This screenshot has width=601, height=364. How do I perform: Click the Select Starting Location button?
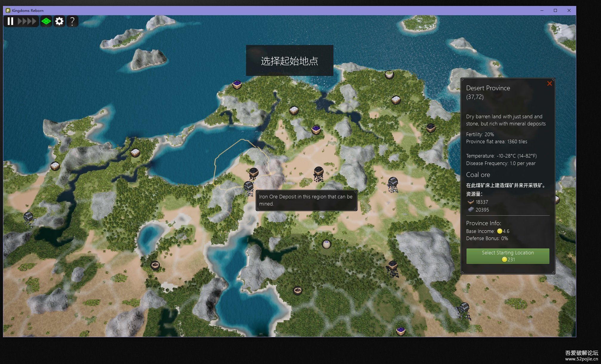pyautogui.click(x=508, y=256)
